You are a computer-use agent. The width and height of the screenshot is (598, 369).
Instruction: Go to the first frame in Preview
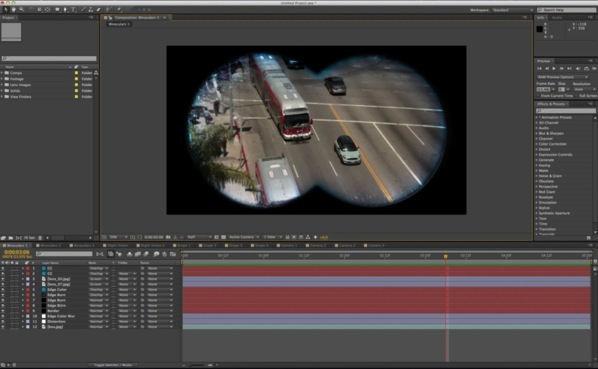click(539, 69)
